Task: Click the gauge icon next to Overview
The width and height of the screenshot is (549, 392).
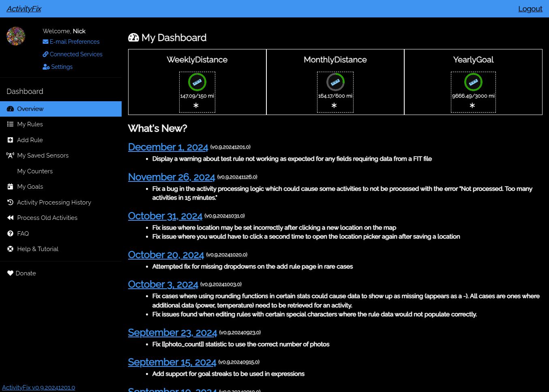Action: click(10, 109)
